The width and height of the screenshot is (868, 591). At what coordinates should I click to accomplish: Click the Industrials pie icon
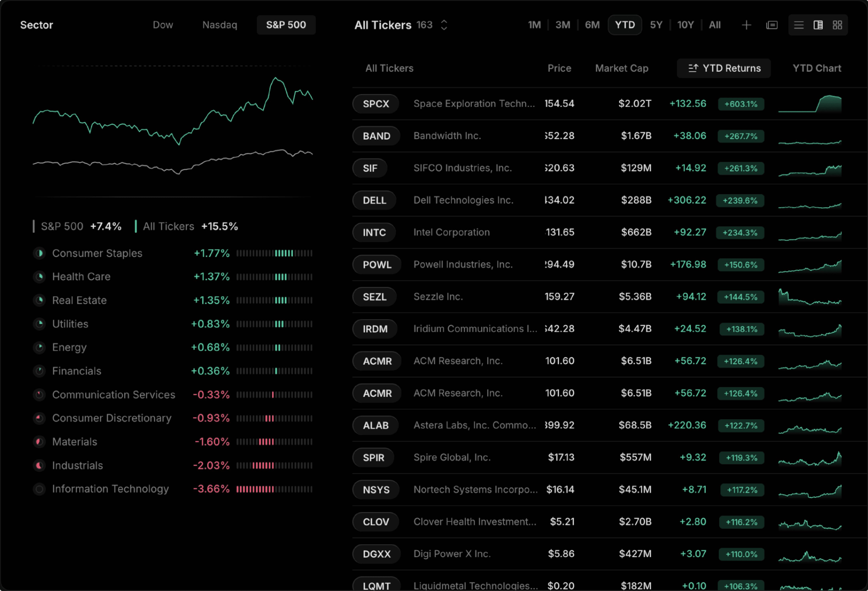[39, 466]
